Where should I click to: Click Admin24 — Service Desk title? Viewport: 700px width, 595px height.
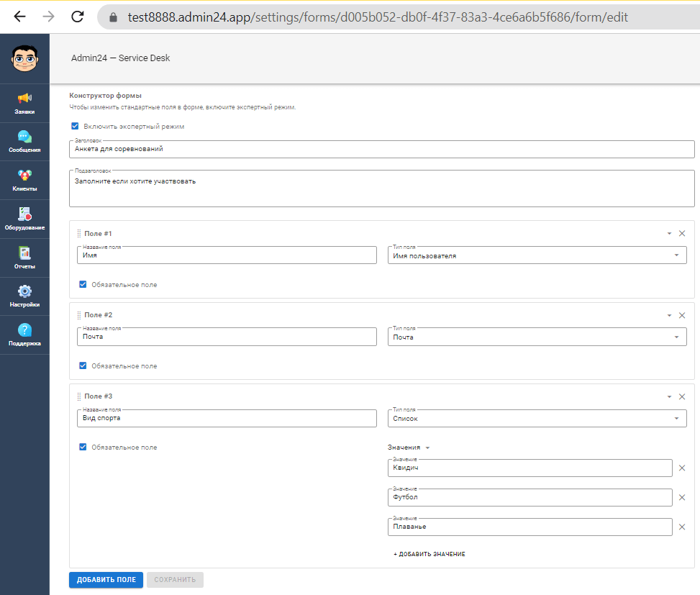pyautogui.click(x=121, y=58)
